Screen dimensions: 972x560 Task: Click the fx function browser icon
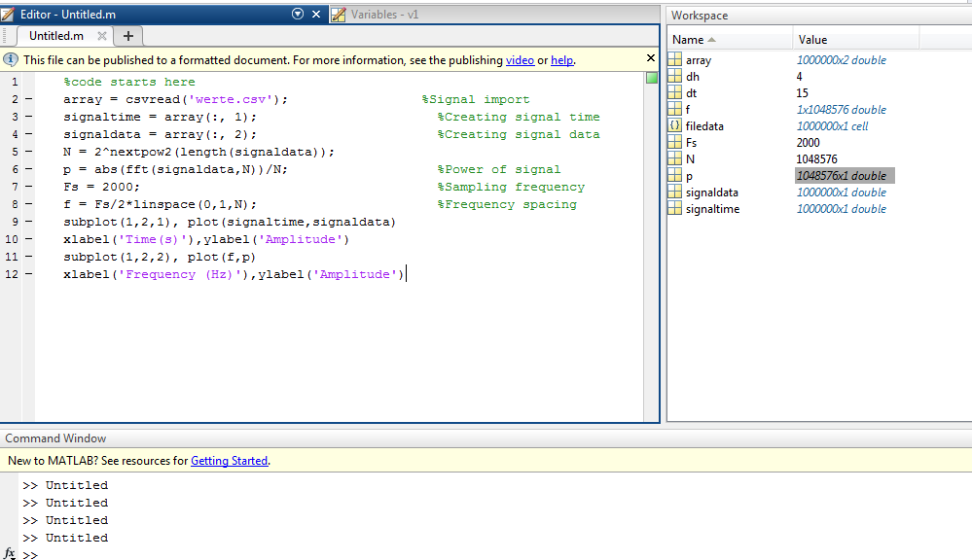click(x=10, y=553)
